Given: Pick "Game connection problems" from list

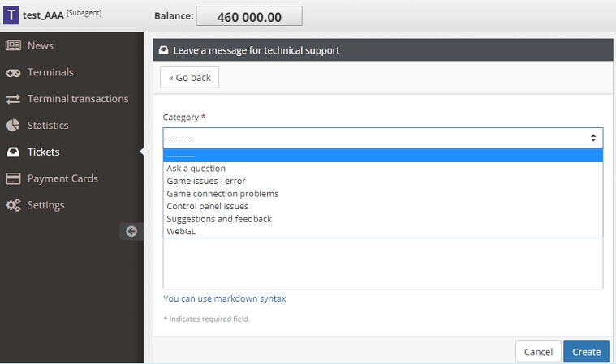Looking at the screenshot, I should click(x=222, y=194).
